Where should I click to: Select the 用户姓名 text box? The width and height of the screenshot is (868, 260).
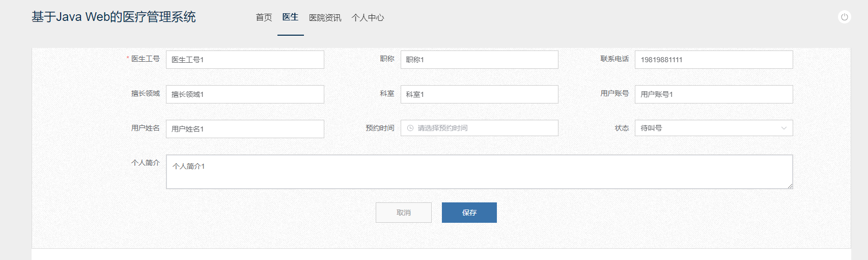click(245, 129)
